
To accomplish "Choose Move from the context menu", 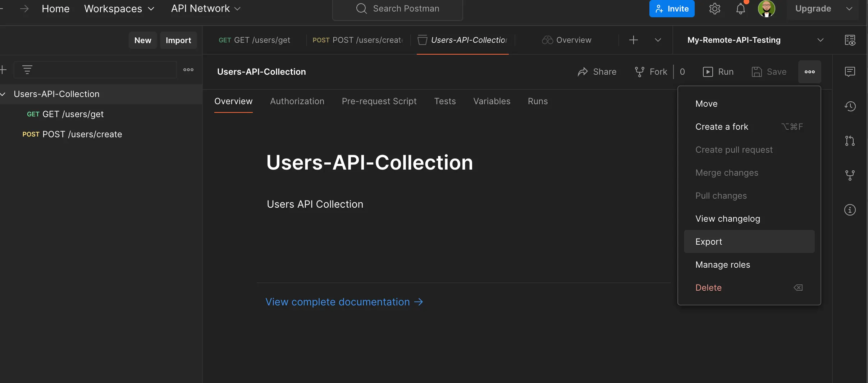I will click(749, 103).
